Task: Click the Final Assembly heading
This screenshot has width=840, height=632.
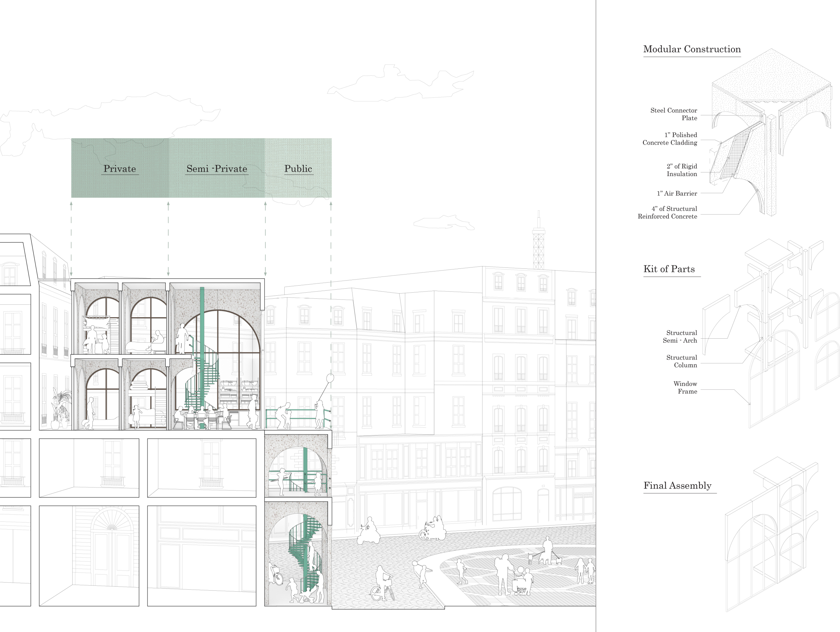Action: [x=677, y=486]
